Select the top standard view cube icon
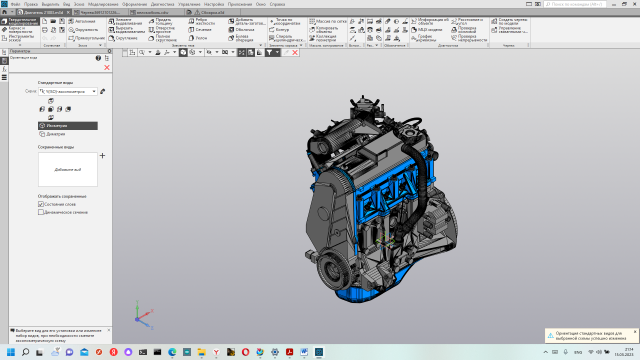Image resolution: width=640 pixels, height=360 pixels. pyautogui.click(x=51, y=101)
